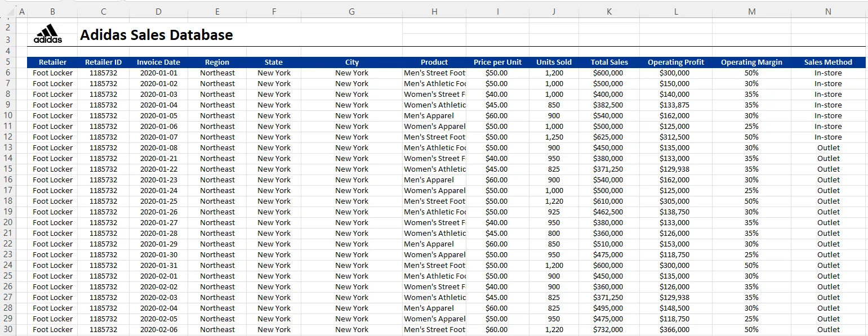This screenshot has width=868, height=336.
Task: Select units sold 1,250 cell
Action: tap(554, 137)
